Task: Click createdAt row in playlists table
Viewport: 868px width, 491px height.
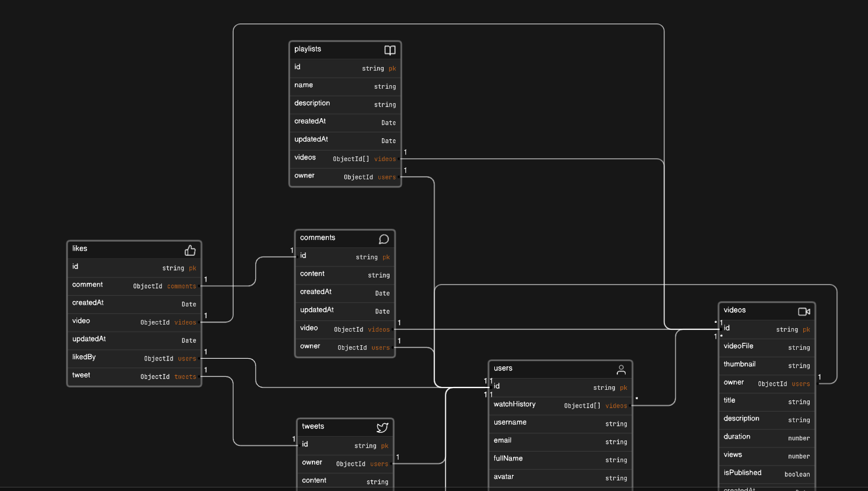Action: point(345,122)
